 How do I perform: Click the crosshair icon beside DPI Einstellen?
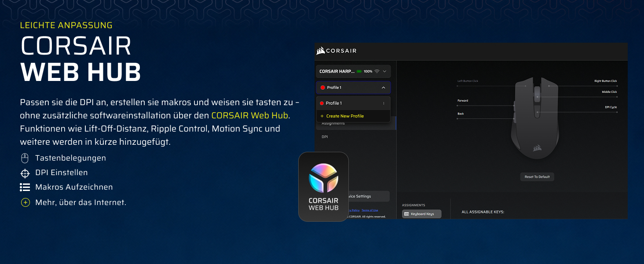(25, 173)
